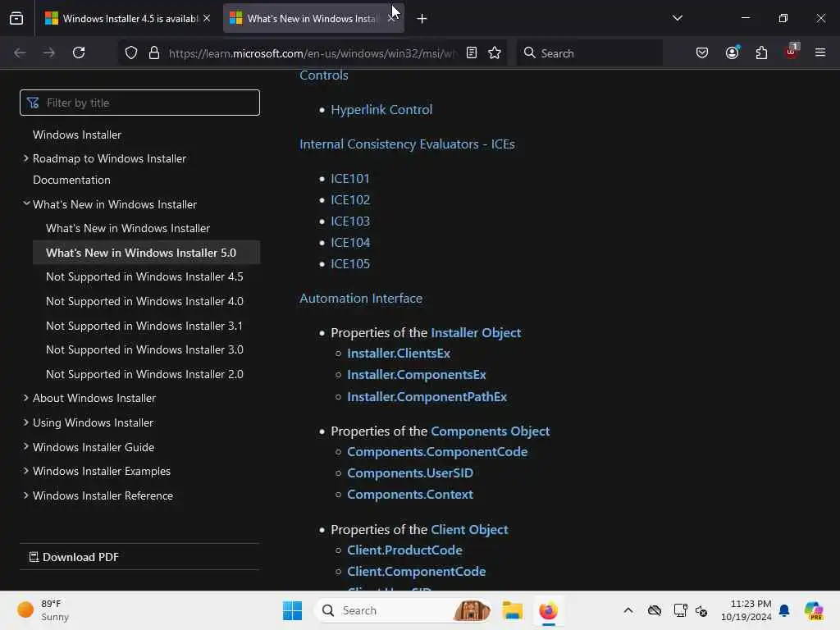The height and width of the screenshot is (630, 840).
Task: Expand Roadmap to Windows Installer node
Action: [x=25, y=158]
